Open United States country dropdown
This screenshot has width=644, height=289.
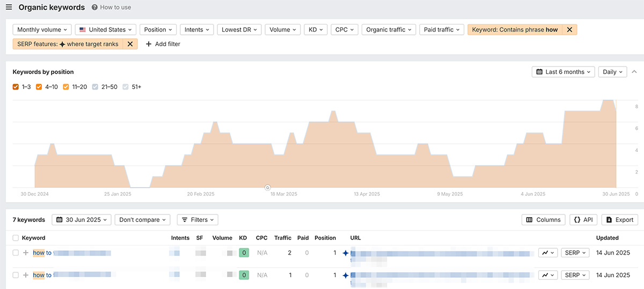[106, 30]
